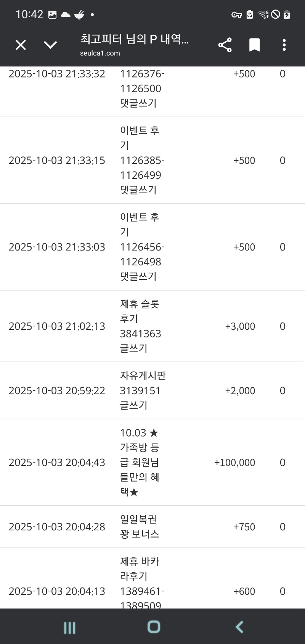
Task: Tap the VPN key status icon
Action: (236, 15)
